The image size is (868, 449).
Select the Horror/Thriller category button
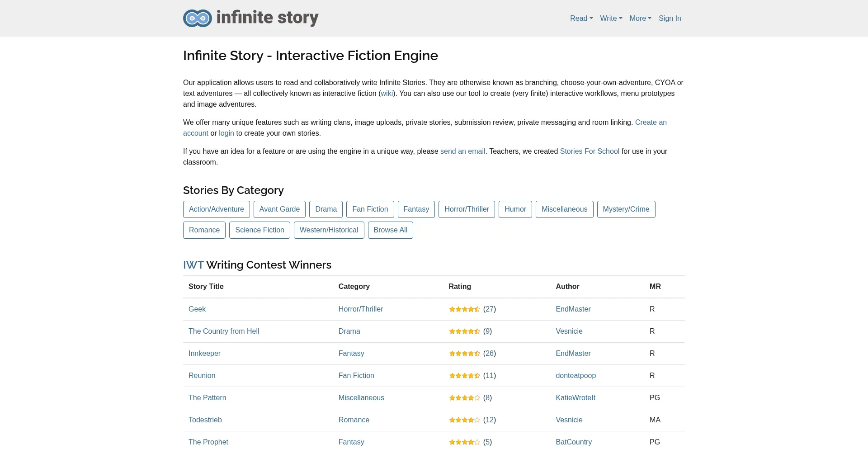point(467,209)
